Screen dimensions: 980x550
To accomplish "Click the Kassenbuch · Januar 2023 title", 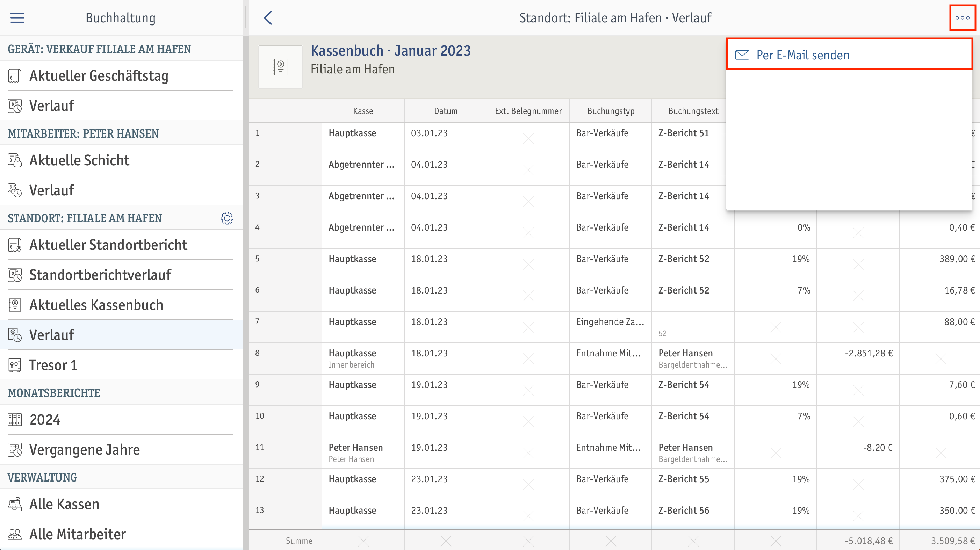I will (391, 50).
